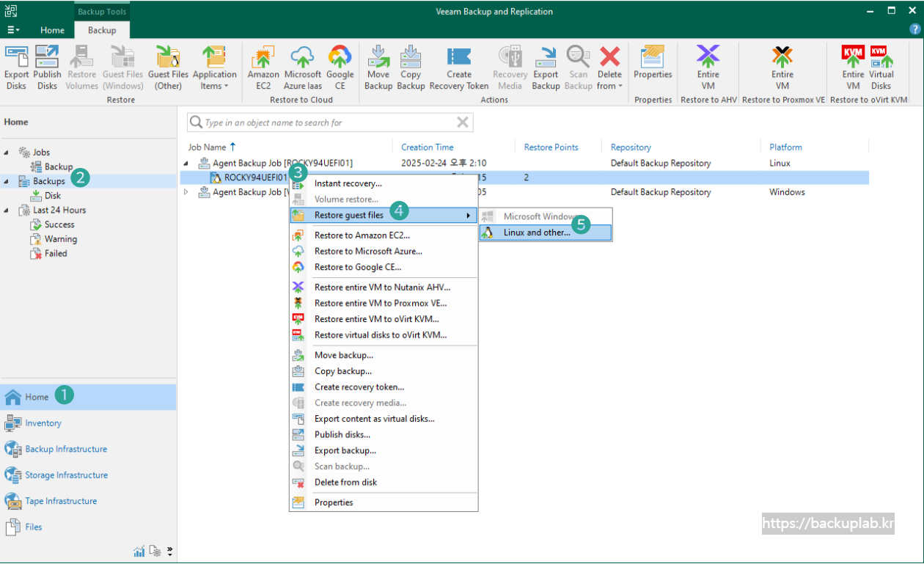Sort by Repository column header
The image size is (924, 564).
click(x=631, y=147)
